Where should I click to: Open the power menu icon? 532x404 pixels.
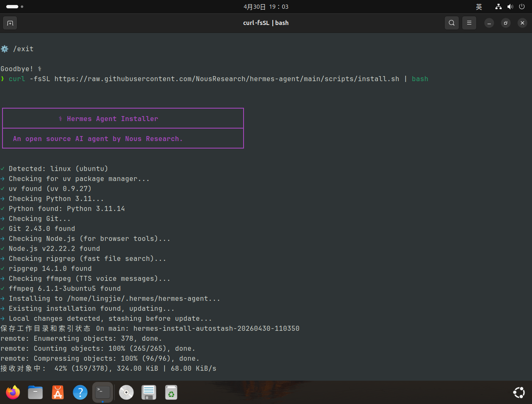[522, 7]
